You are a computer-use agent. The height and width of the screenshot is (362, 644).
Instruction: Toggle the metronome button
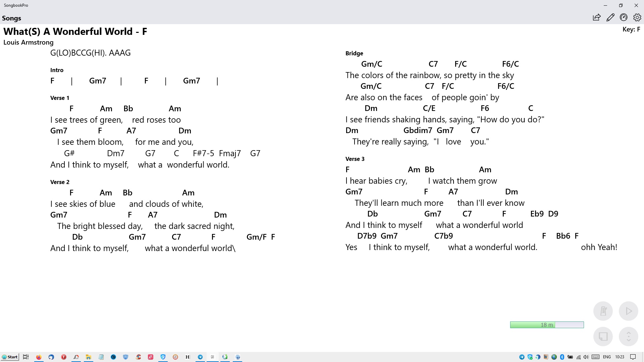pyautogui.click(x=603, y=311)
